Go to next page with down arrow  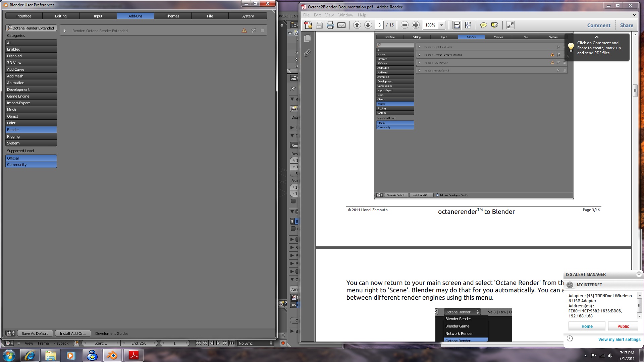(x=368, y=25)
